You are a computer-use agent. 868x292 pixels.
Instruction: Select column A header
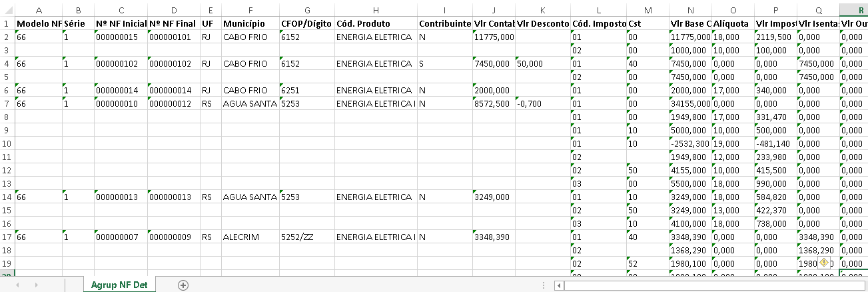click(x=39, y=10)
